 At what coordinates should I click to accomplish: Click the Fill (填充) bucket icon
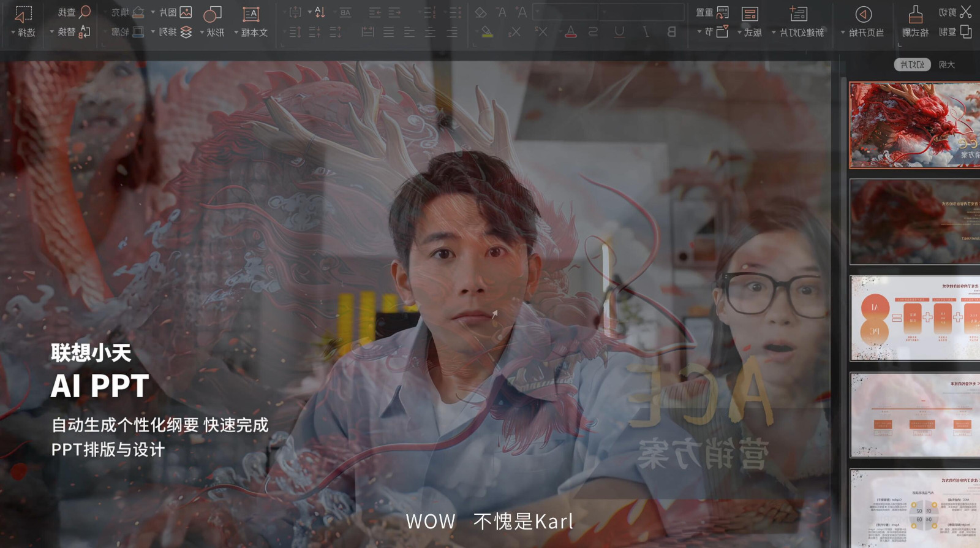[138, 12]
